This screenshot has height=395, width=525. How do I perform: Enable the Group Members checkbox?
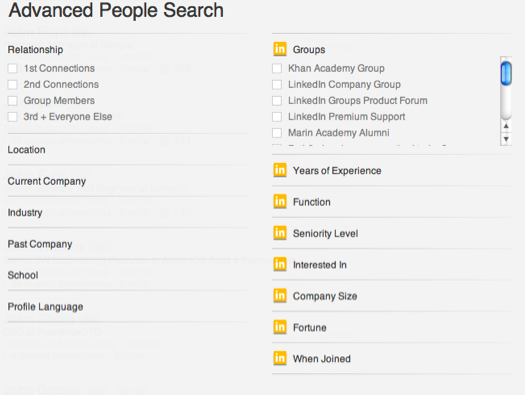tap(12, 101)
